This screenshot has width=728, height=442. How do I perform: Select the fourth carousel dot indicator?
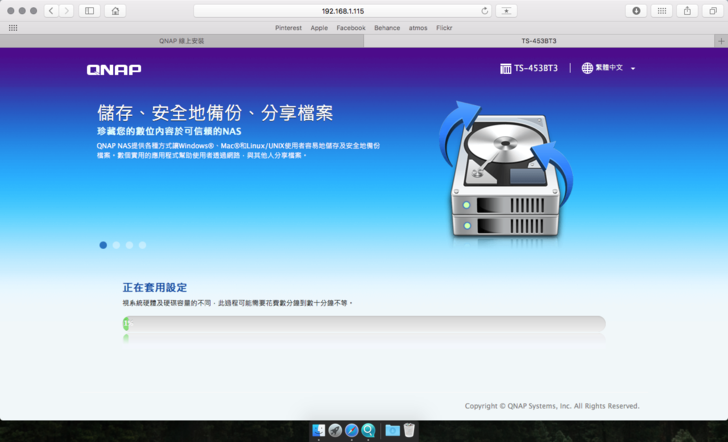click(142, 245)
